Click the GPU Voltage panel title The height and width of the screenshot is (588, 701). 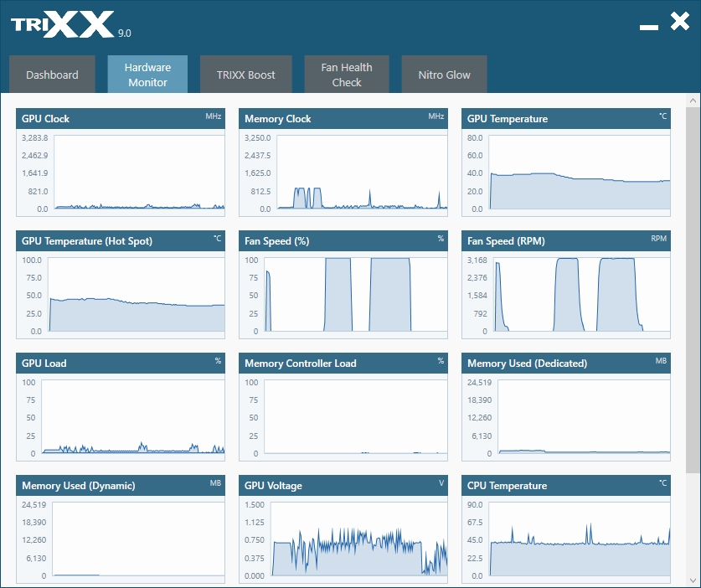click(273, 486)
